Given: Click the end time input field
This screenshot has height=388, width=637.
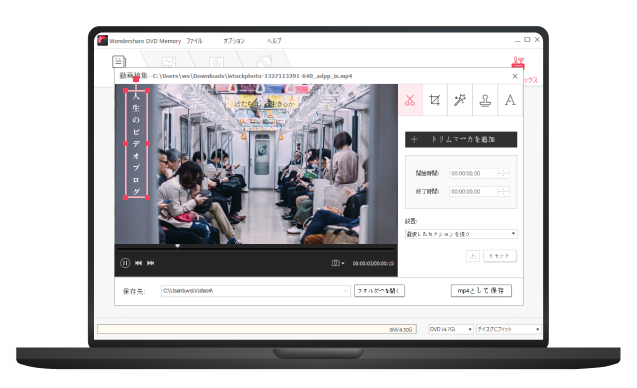Looking at the screenshot, I should (x=473, y=191).
